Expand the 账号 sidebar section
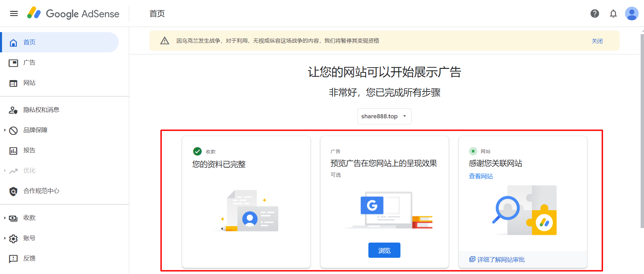Viewport: 644px width, 274px height. point(5,238)
